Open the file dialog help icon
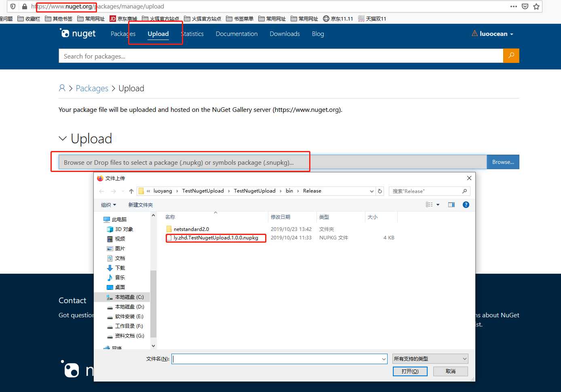This screenshot has width=561, height=392. click(466, 205)
